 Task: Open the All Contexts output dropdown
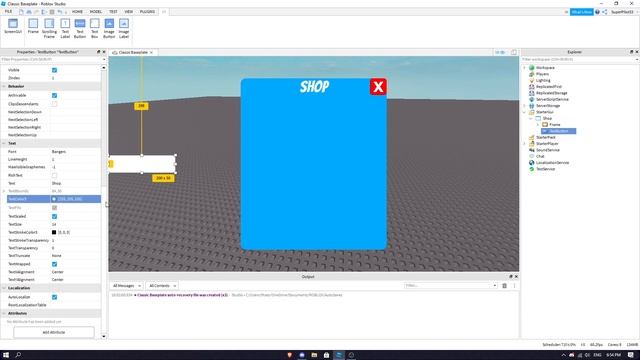(x=162, y=286)
